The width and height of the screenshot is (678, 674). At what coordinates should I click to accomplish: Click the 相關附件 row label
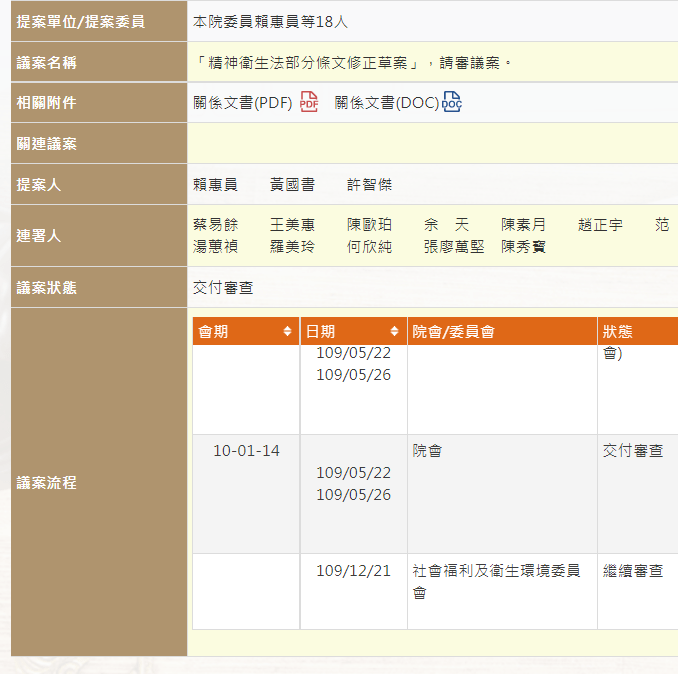coord(47,102)
